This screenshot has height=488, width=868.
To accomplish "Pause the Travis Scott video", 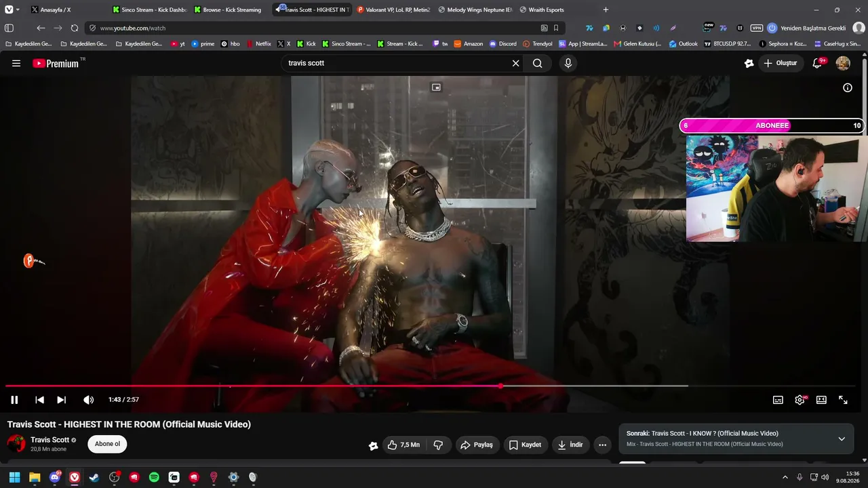I will point(14,400).
